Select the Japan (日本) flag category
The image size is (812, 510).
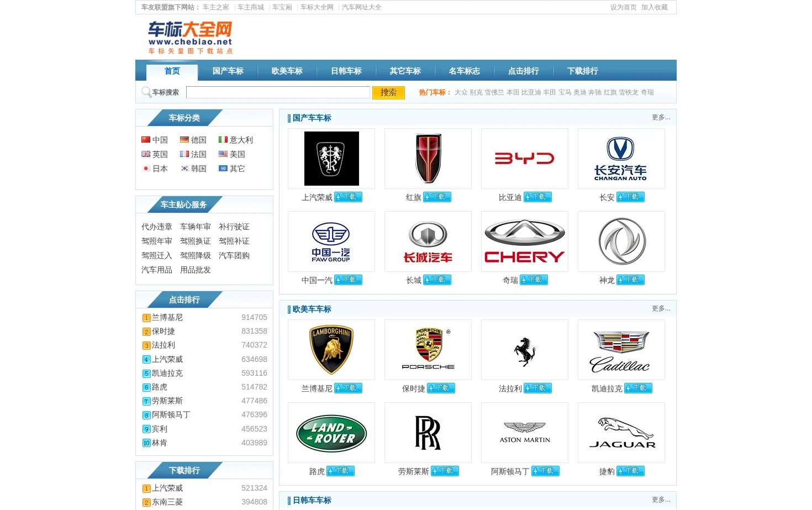(155, 169)
